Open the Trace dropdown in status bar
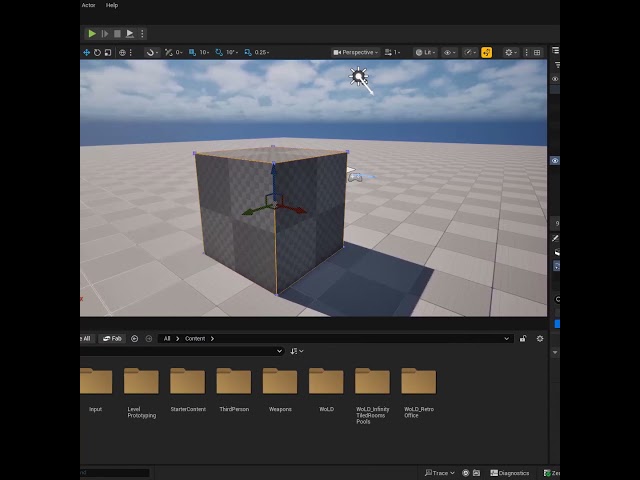Image resolution: width=640 pixels, height=480 pixels. [x=440, y=473]
